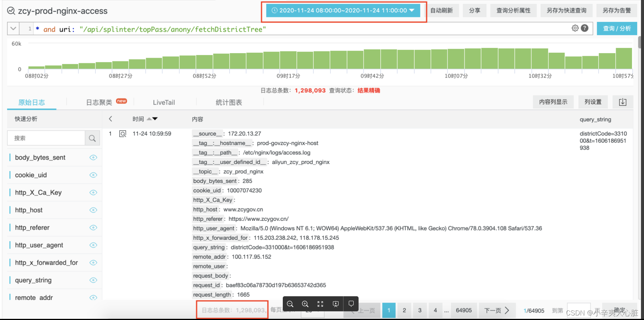Viewport: 644px width, 320px height.
Task: Switch to 日志聚类 tab
Action: pos(99,103)
